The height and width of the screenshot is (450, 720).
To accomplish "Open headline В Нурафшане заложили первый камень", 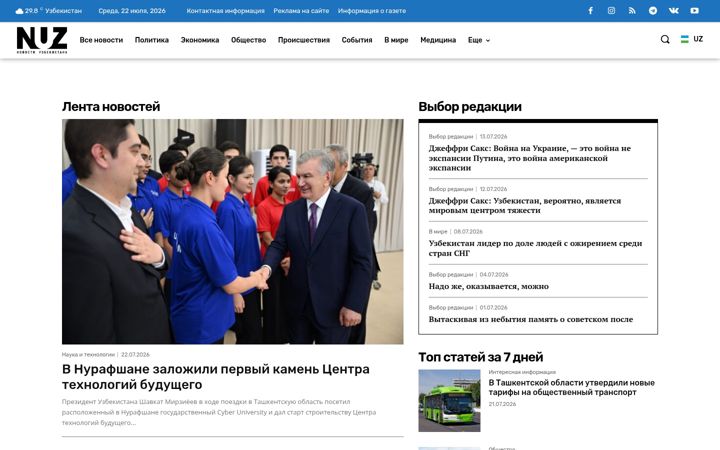I will [x=216, y=377].
